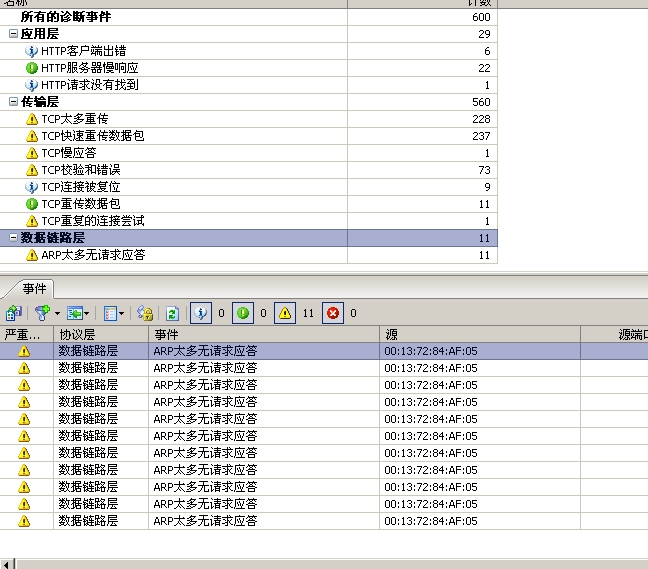The height and width of the screenshot is (569, 648).
Task: Click the highlighted first event row's warning icon
Action: coord(24,351)
